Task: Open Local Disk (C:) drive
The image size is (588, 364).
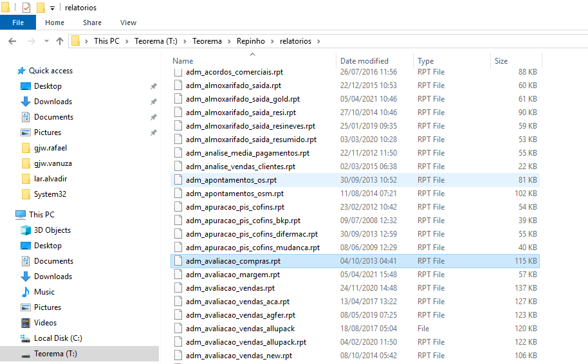Action: click(58, 338)
